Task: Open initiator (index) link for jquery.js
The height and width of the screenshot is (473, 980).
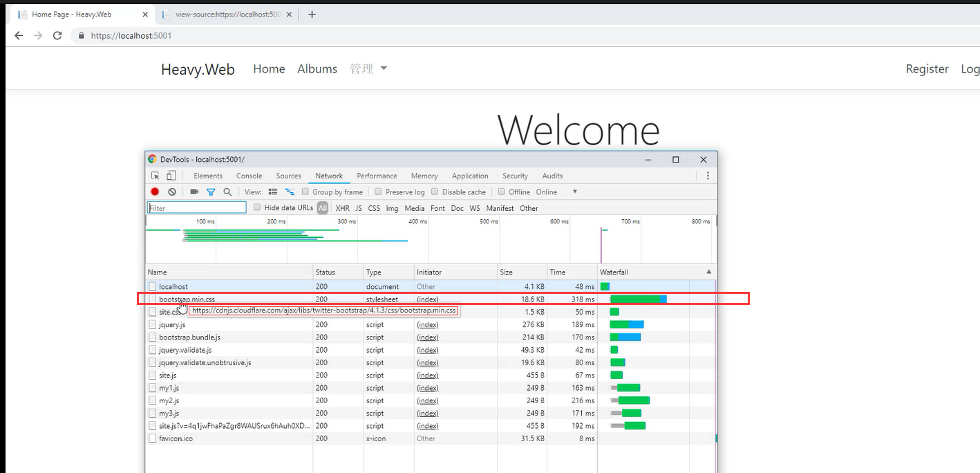Action: coord(427,325)
